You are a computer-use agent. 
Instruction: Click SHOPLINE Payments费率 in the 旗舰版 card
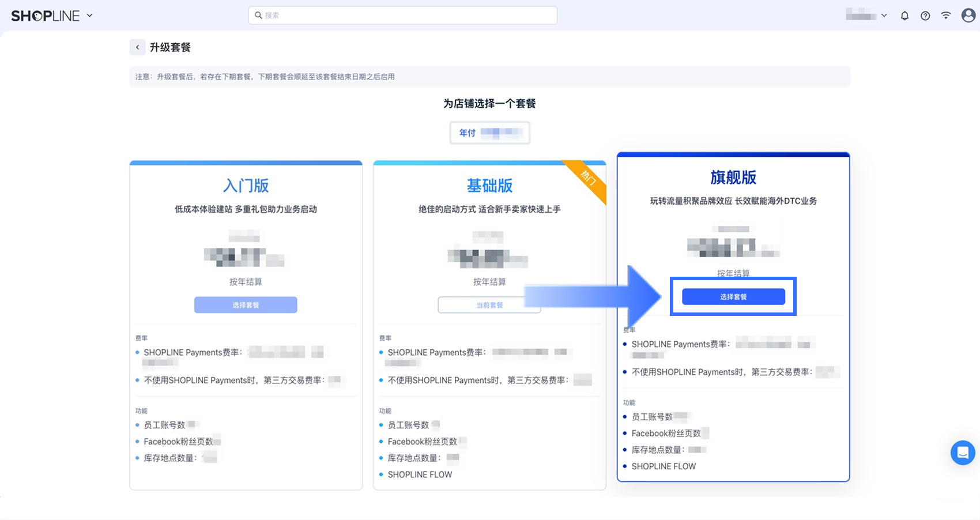[680, 344]
